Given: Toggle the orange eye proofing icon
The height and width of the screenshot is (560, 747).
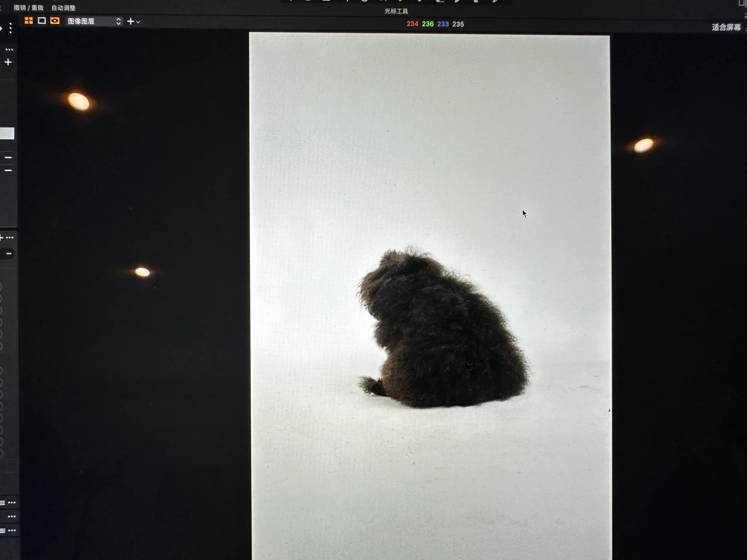Looking at the screenshot, I should pos(55,21).
